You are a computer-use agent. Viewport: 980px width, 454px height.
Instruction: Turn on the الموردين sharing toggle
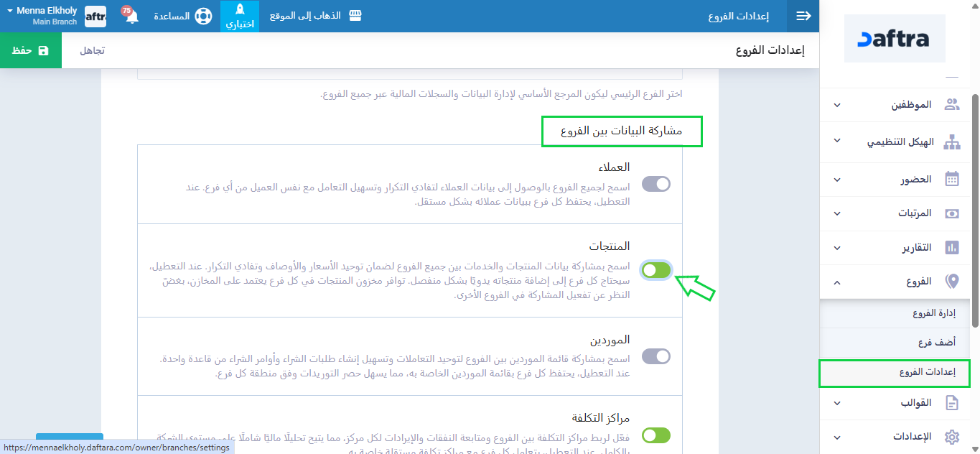point(656,356)
